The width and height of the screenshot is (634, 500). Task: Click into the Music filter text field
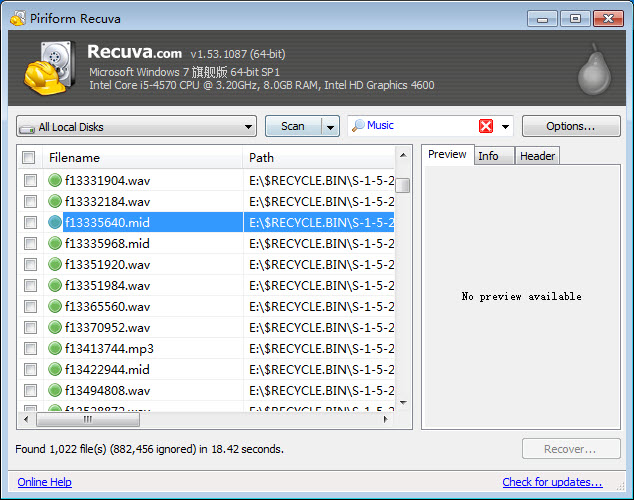(421, 126)
